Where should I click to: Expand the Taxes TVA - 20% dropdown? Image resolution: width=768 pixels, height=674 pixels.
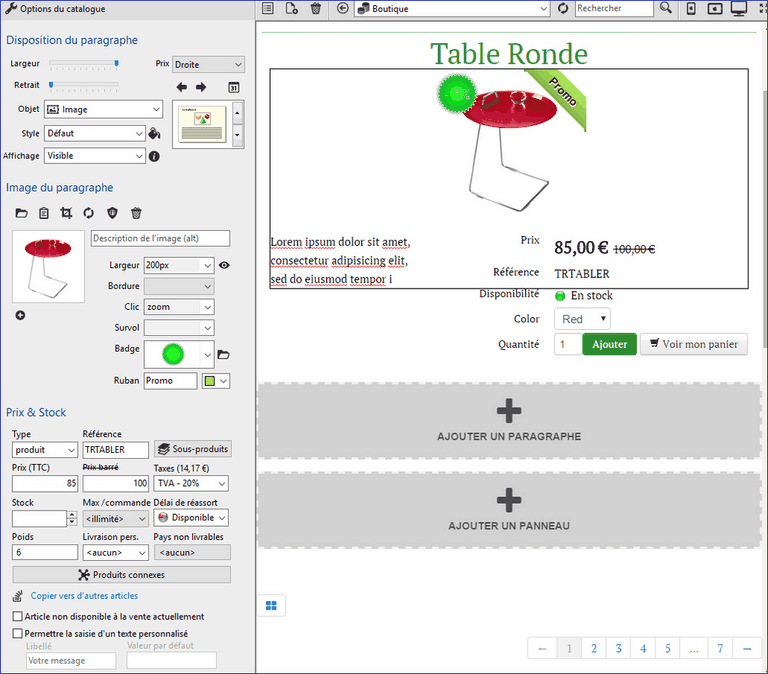click(190, 483)
